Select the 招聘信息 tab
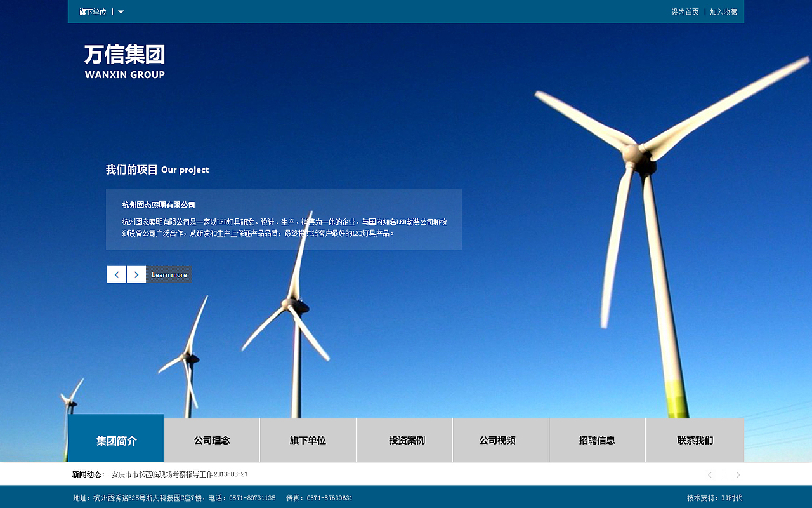812x508 pixels. 597,440
